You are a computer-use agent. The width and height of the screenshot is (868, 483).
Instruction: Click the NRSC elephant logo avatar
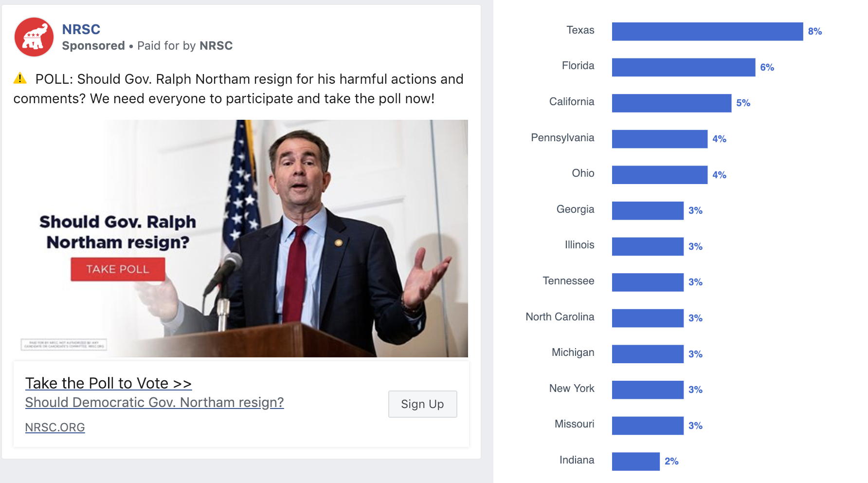(34, 37)
